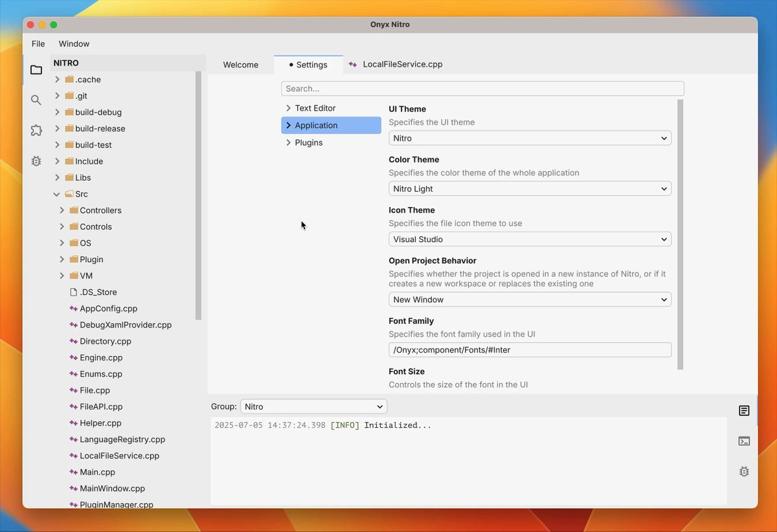The image size is (777, 532).
Task: Open the Main.cpp file in the tree
Action: point(97,472)
